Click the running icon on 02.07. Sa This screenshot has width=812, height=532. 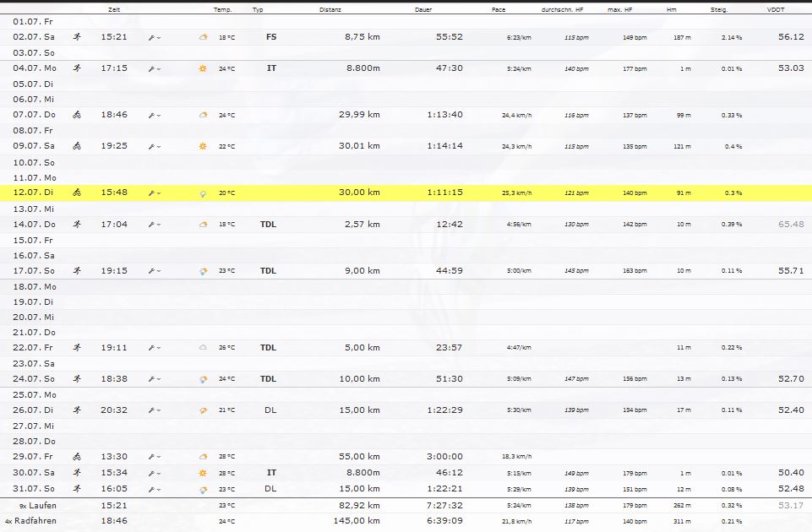click(77, 37)
